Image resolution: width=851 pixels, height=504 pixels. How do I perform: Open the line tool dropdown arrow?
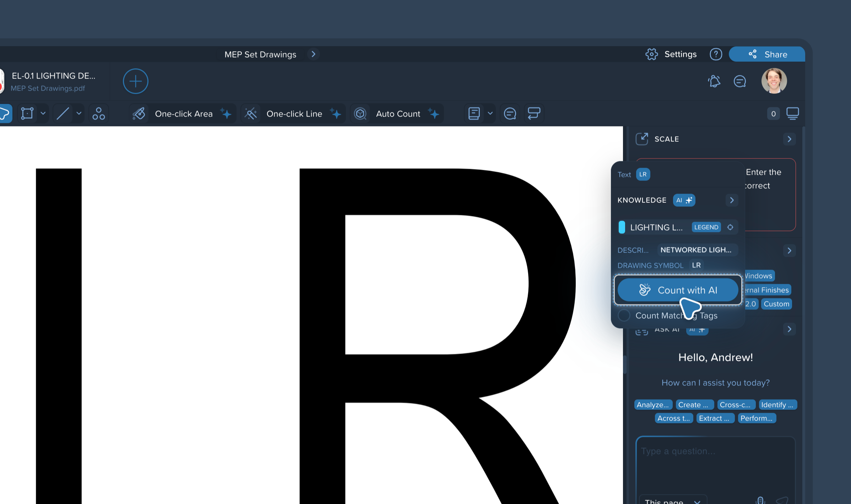point(79,113)
